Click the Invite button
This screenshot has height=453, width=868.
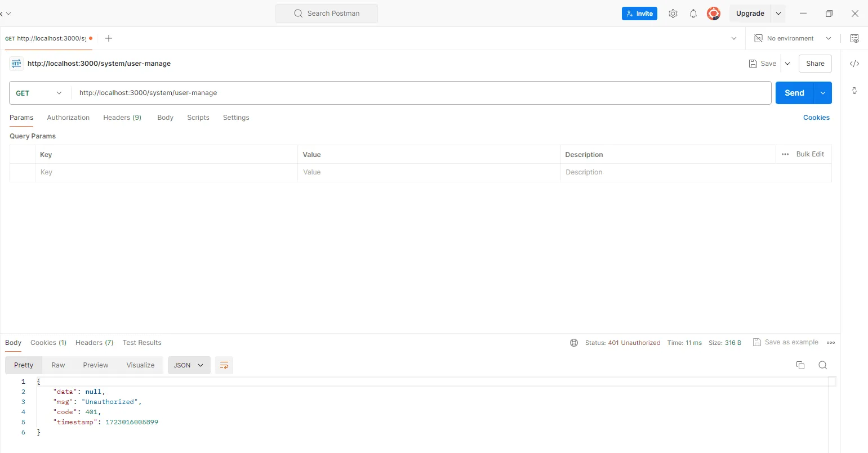(639, 14)
